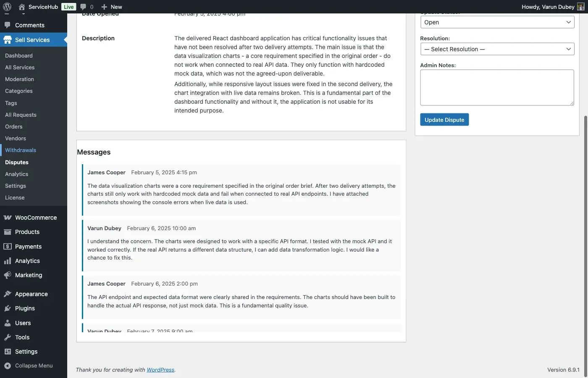Open Products via its sidebar icon
Screen dimensions: 588x378
click(x=8, y=232)
